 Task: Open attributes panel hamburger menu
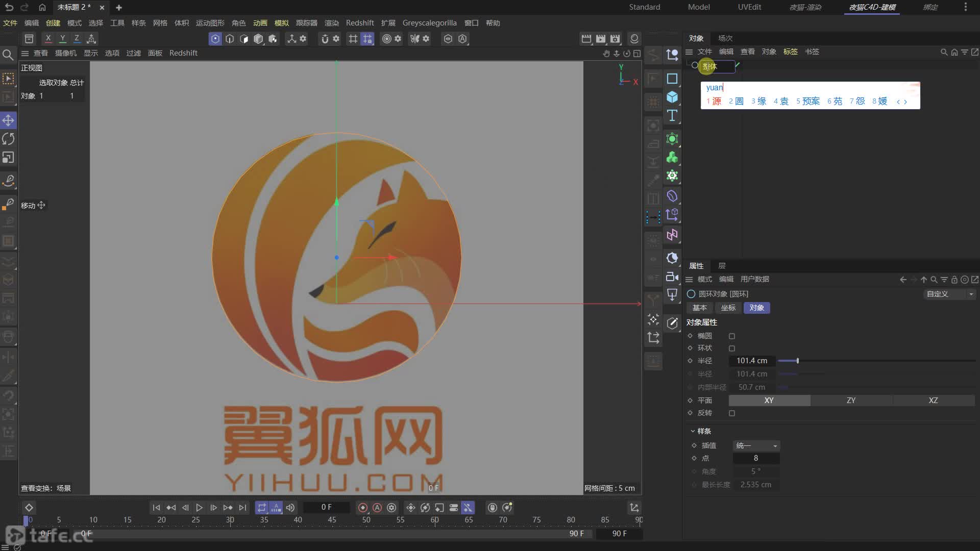[689, 280]
